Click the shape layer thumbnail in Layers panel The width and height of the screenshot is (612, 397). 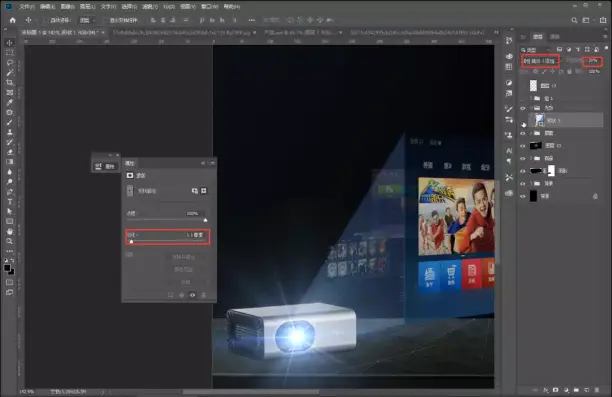[539, 120]
